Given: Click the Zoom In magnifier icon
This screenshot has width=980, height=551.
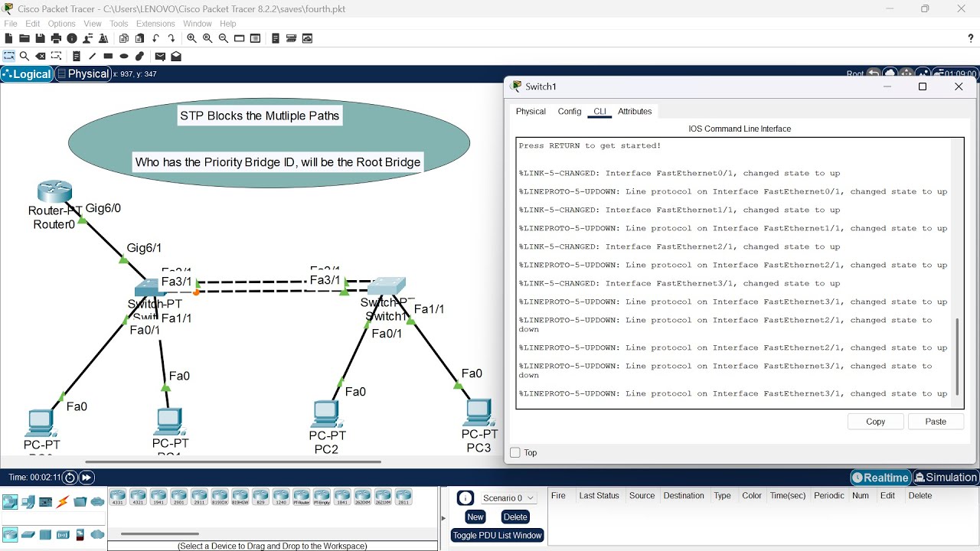Looking at the screenshot, I should click(x=191, y=38).
